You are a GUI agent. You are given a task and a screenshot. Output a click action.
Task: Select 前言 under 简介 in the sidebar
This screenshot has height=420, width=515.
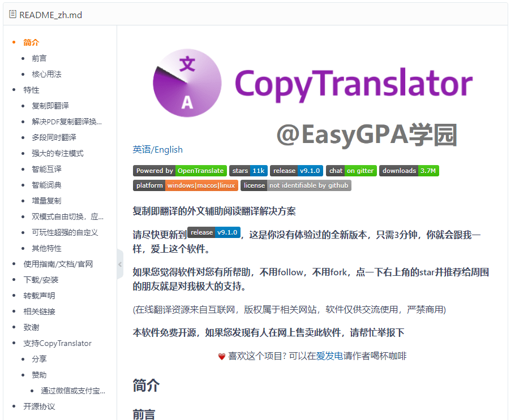click(x=40, y=58)
